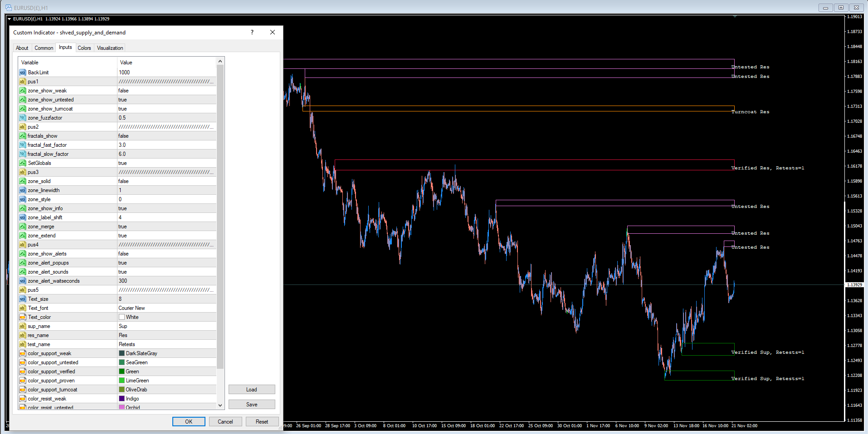This screenshot has width=868, height=434.
Task: Click the zone_alert_waitseconds variable icon
Action: 22,281
